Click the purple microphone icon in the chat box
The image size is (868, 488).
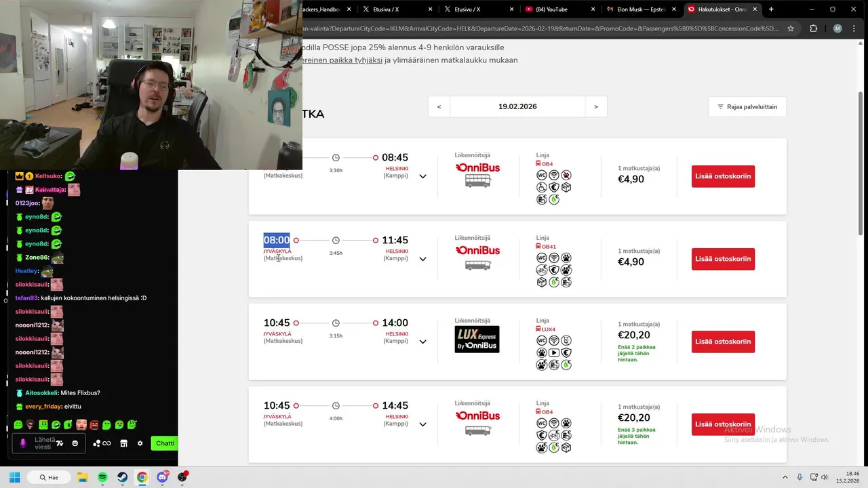click(x=22, y=443)
